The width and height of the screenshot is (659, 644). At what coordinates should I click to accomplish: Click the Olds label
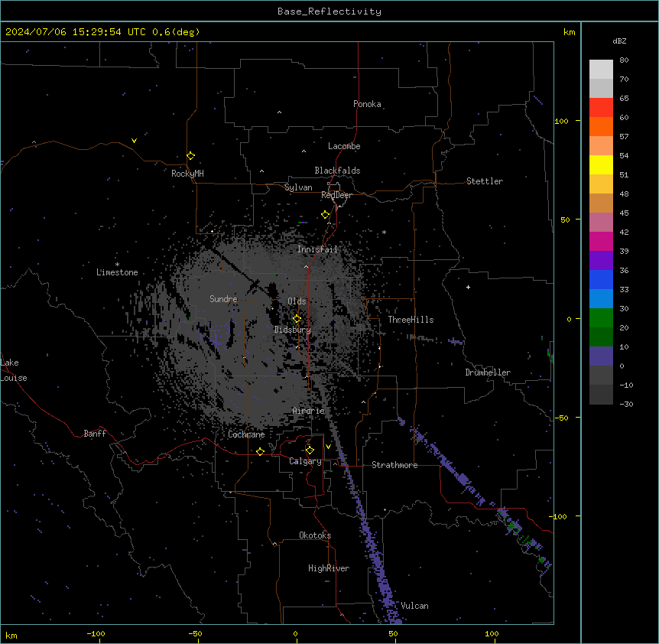tap(297, 301)
